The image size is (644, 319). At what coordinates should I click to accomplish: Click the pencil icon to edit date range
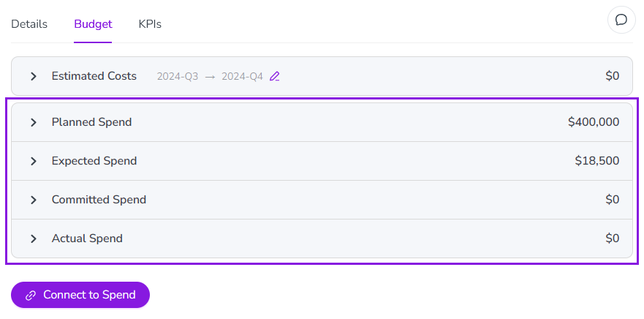click(x=275, y=76)
